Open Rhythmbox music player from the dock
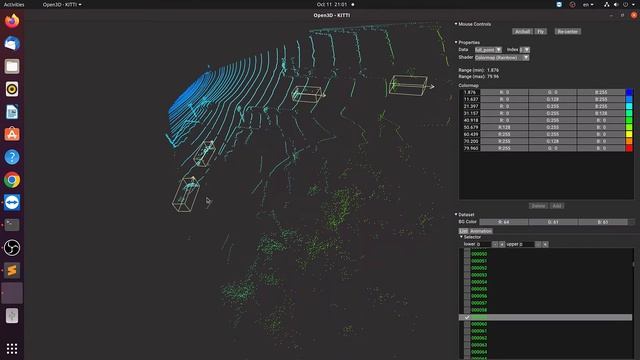This screenshot has height=360, width=640. tap(12, 89)
